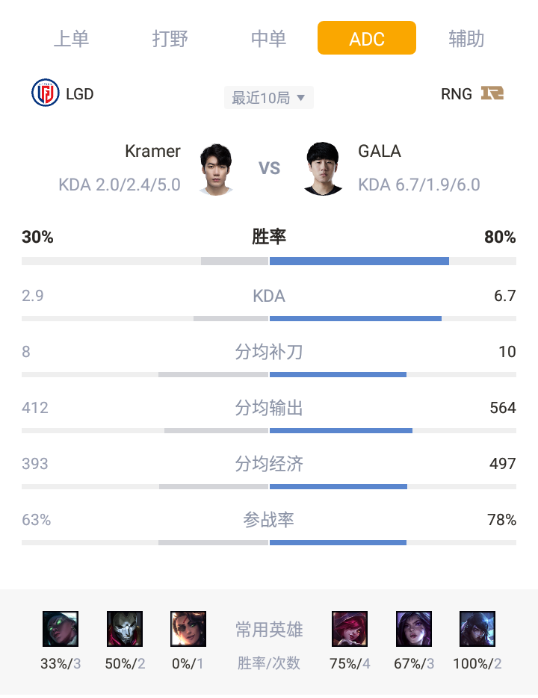Select Kramer's champion icon with 0%/1
This screenshot has height=698, width=538.
click(188, 629)
